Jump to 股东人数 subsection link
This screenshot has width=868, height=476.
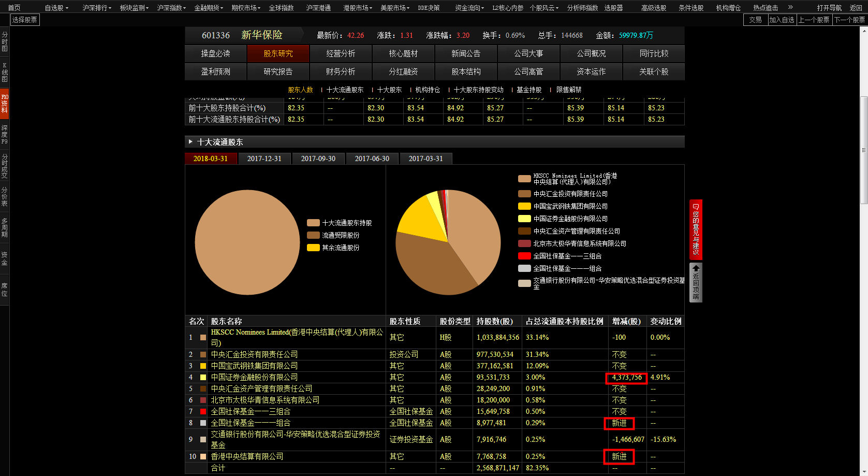tap(301, 90)
